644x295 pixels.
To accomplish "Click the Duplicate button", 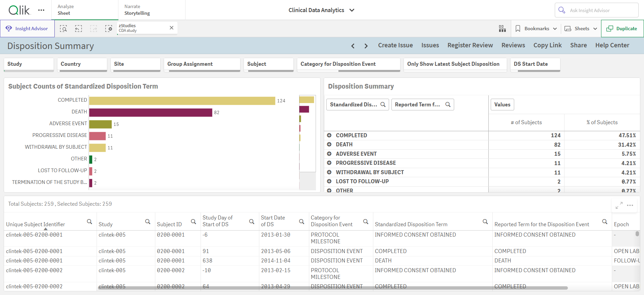I will (x=622, y=29).
